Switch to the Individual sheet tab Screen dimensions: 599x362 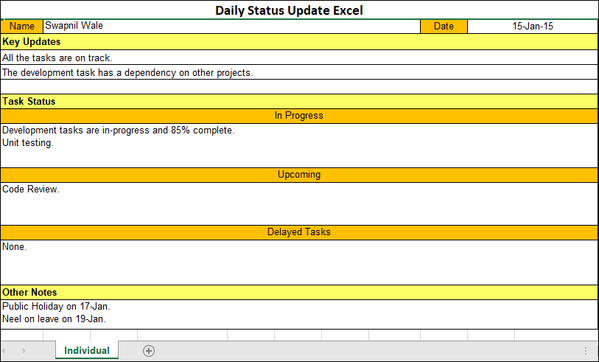pyautogui.click(x=87, y=350)
